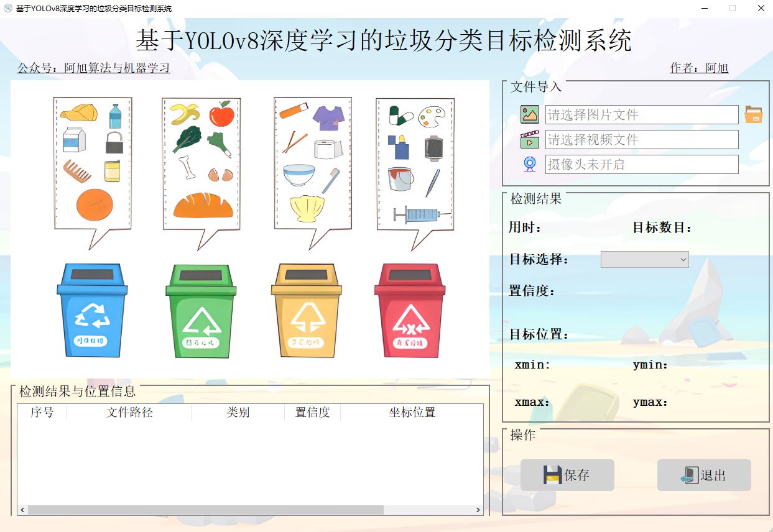Open the folder browse icon

pyautogui.click(x=754, y=114)
